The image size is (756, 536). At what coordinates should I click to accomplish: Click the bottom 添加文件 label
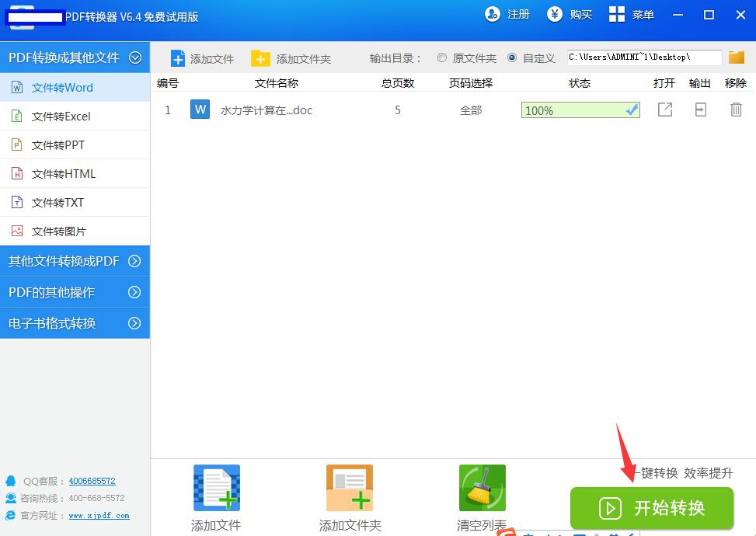[x=216, y=525]
